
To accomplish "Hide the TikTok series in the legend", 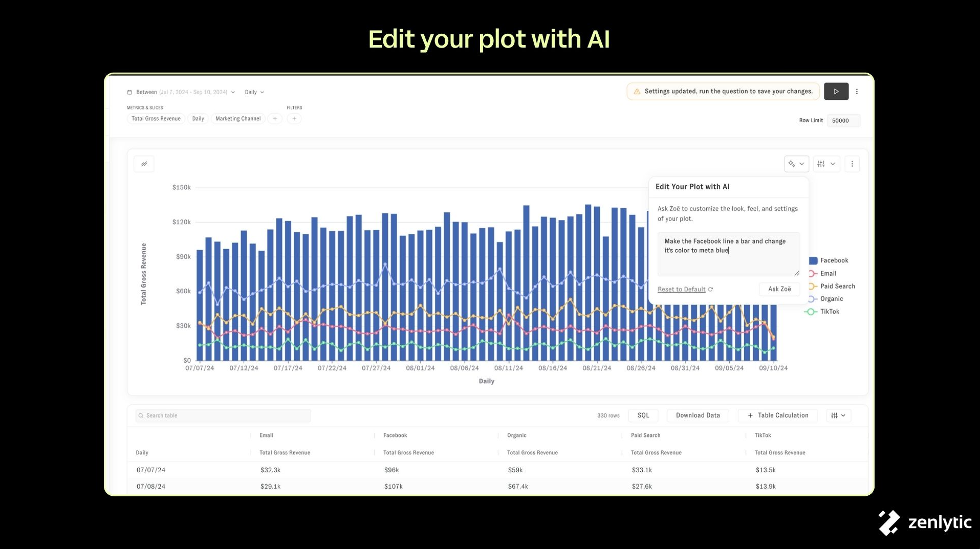I will tap(829, 312).
